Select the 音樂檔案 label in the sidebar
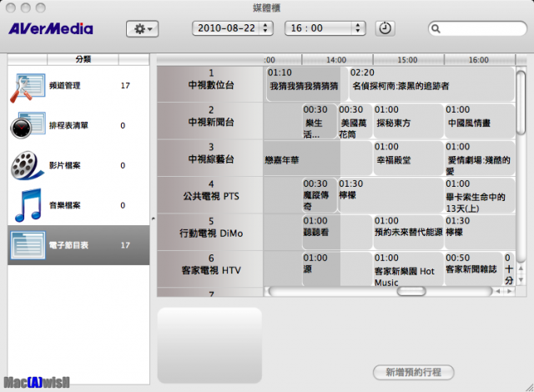Image resolution: width=534 pixels, height=392 pixels. tap(65, 205)
